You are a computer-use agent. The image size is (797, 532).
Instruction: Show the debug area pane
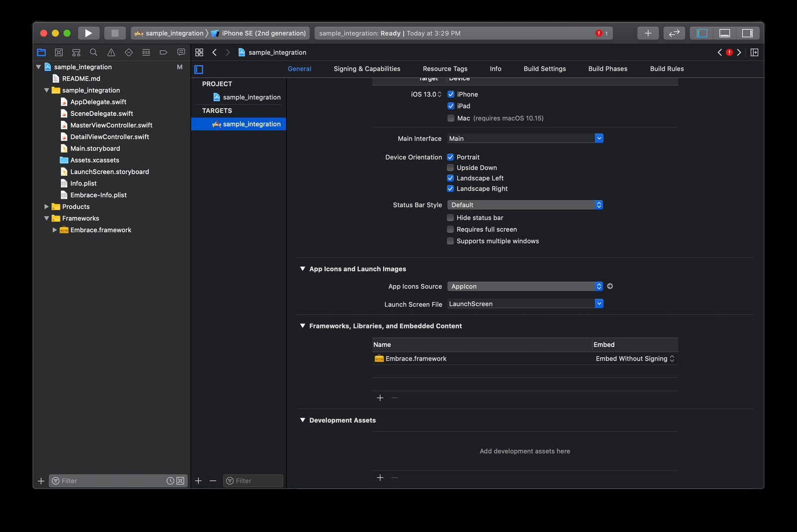(x=725, y=33)
